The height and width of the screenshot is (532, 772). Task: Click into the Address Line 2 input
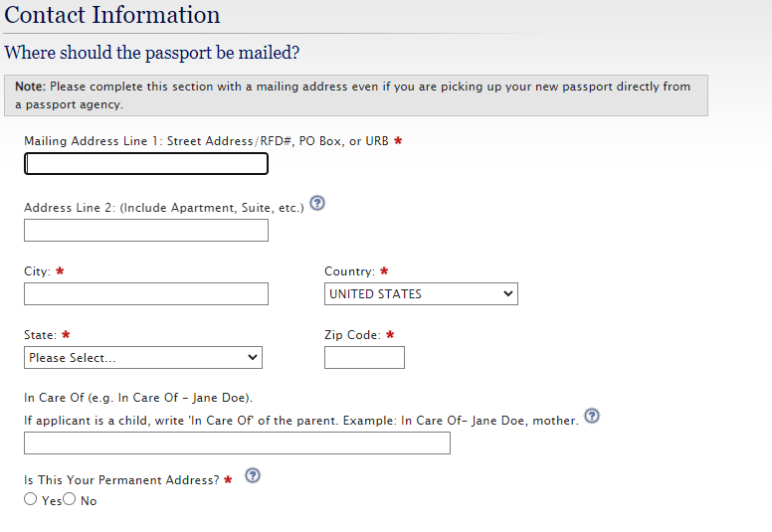point(146,231)
